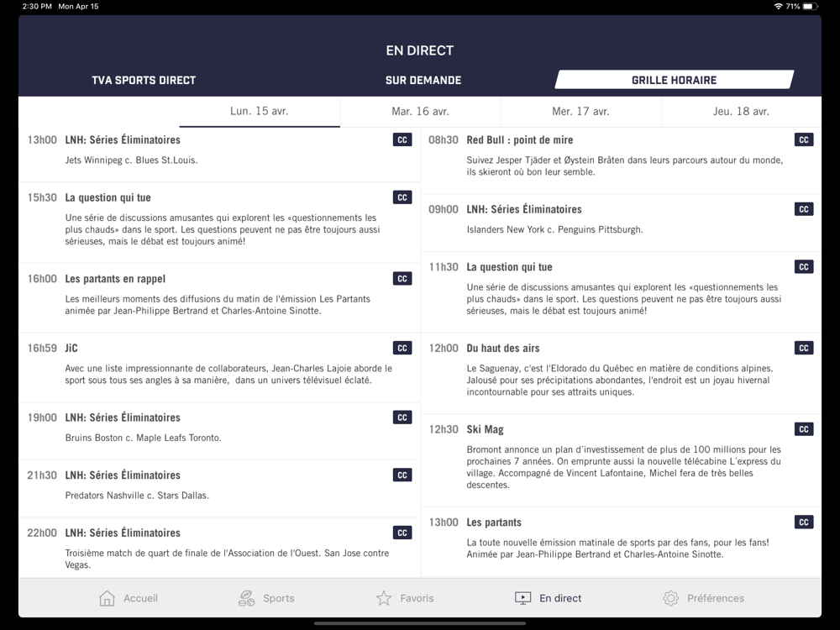The width and height of the screenshot is (840, 630).
Task: Go to Accueil in bottom bar
Action: click(141, 598)
